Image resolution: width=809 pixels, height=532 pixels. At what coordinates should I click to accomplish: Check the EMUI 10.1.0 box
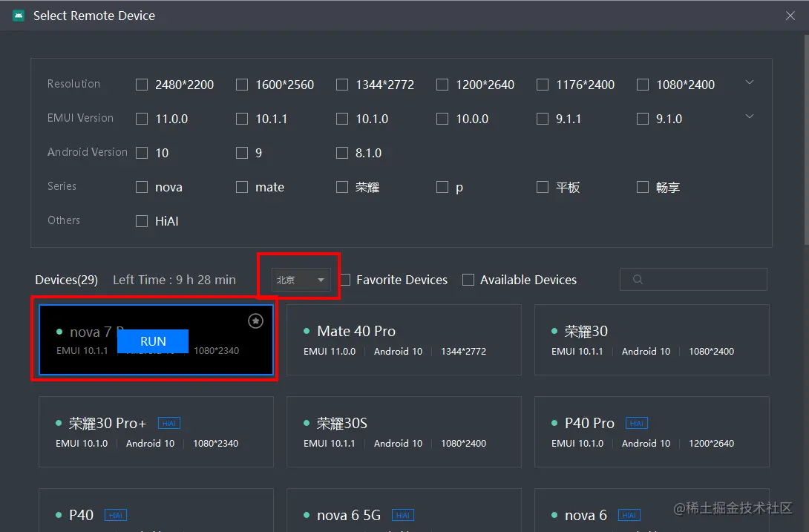(x=341, y=119)
